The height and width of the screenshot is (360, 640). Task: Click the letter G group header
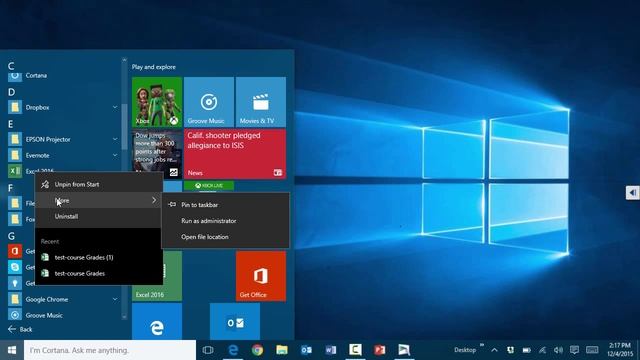(11, 236)
